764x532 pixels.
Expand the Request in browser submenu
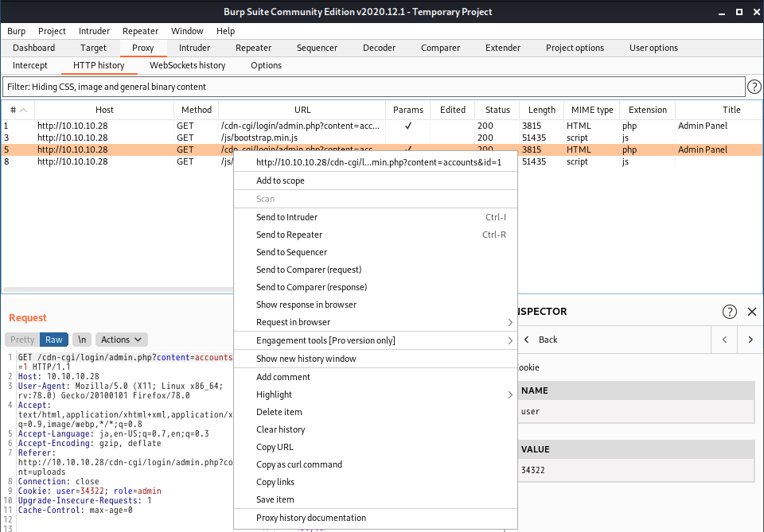(x=510, y=322)
